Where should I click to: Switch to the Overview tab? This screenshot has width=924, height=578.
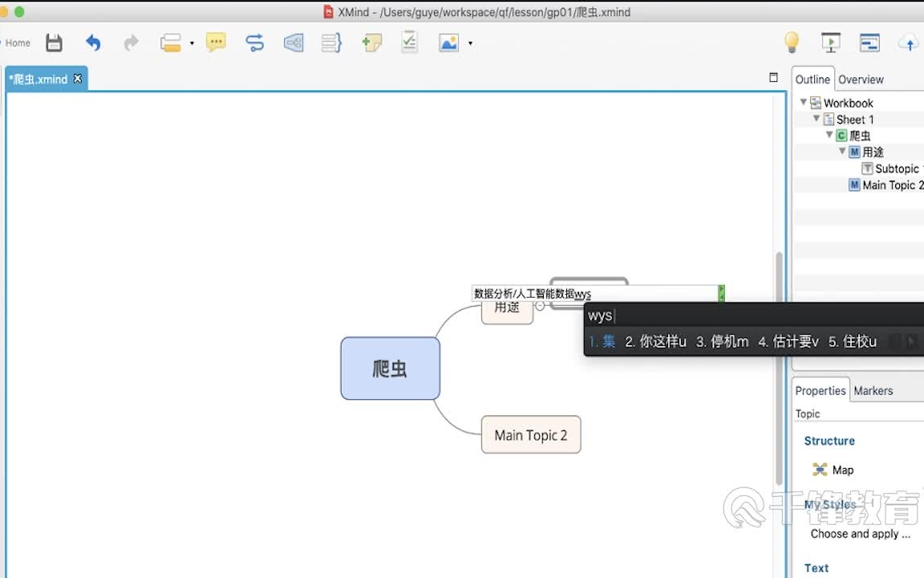point(861,79)
